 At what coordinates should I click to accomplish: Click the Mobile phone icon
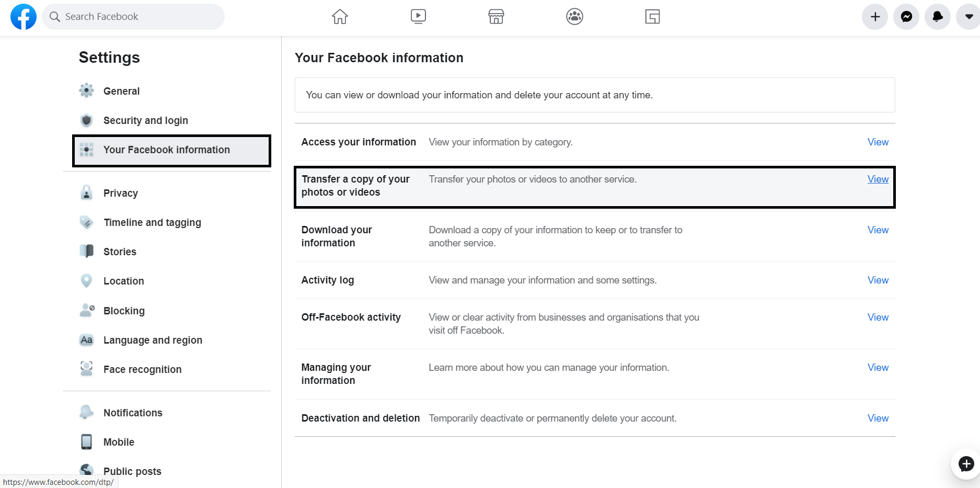pyautogui.click(x=87, y=442)
